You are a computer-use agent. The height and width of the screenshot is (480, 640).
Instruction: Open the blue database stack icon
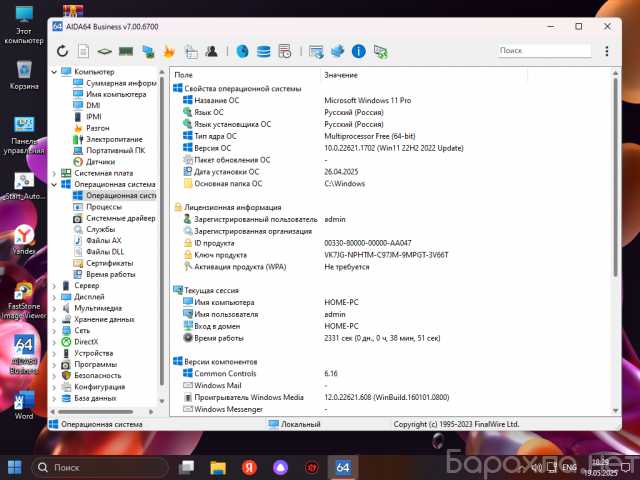tap(264, 51)
